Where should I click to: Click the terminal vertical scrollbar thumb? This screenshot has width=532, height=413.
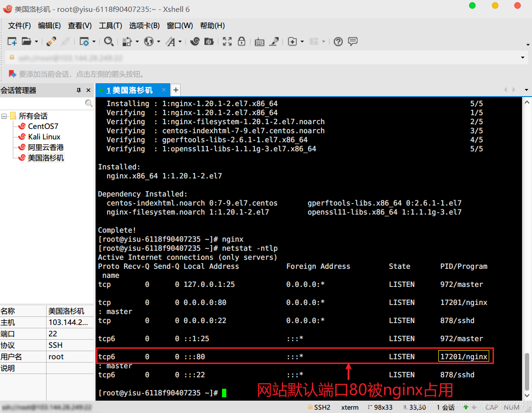[527, 372]
